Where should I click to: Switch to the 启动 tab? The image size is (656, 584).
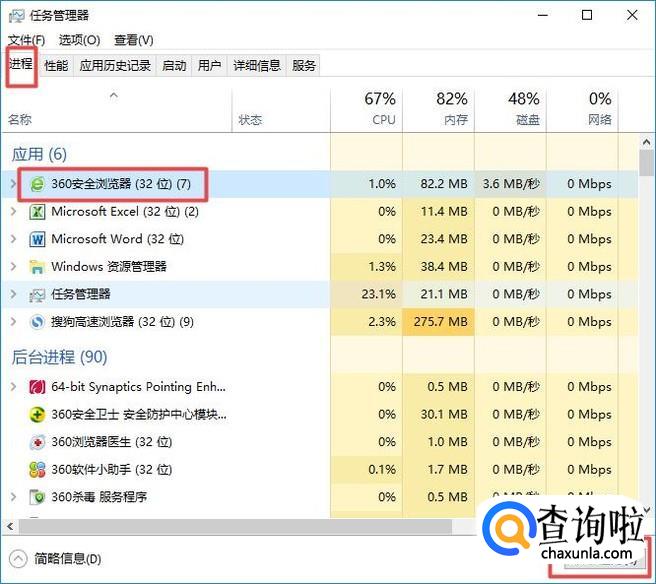174,66
